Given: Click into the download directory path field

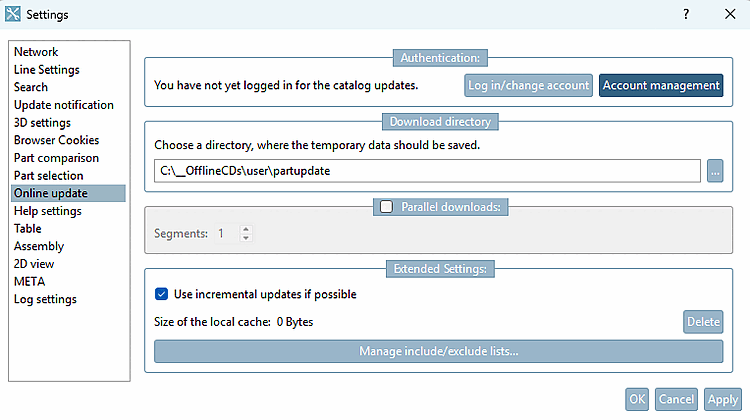Looking at the screenshot, I should click(427, 171).
